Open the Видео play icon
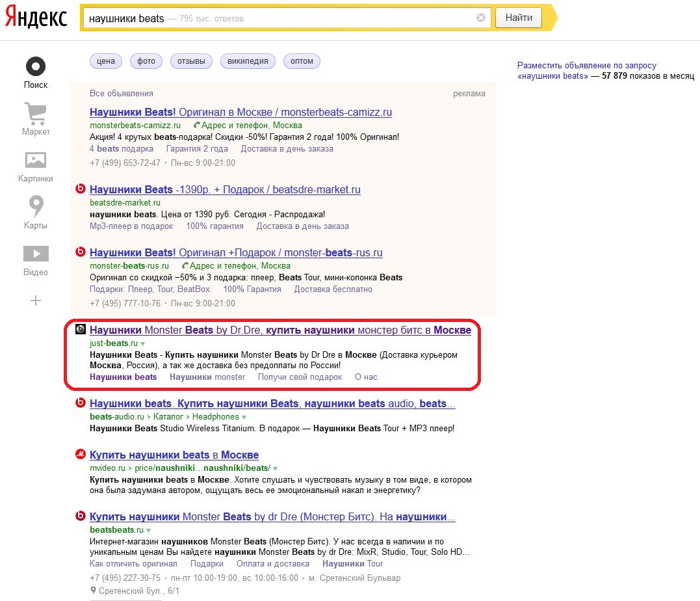The width and height of the screenshot is (700, 601). click(36, 254)
